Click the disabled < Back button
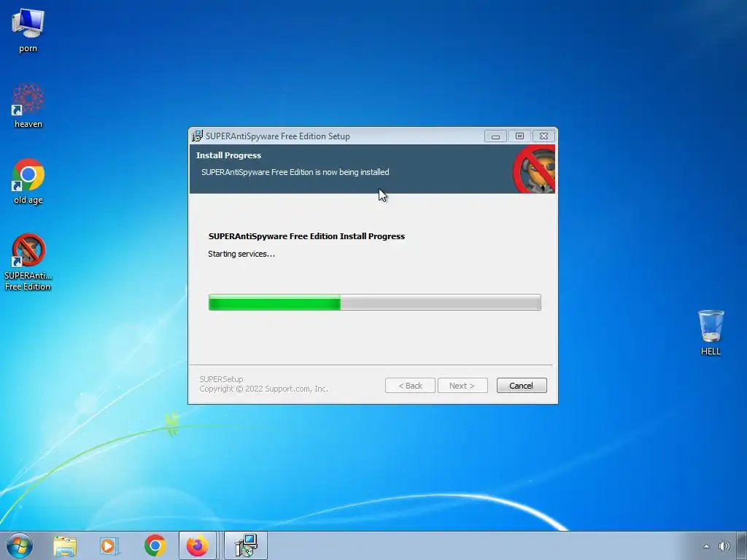747x560 pixels. [410, 386]
